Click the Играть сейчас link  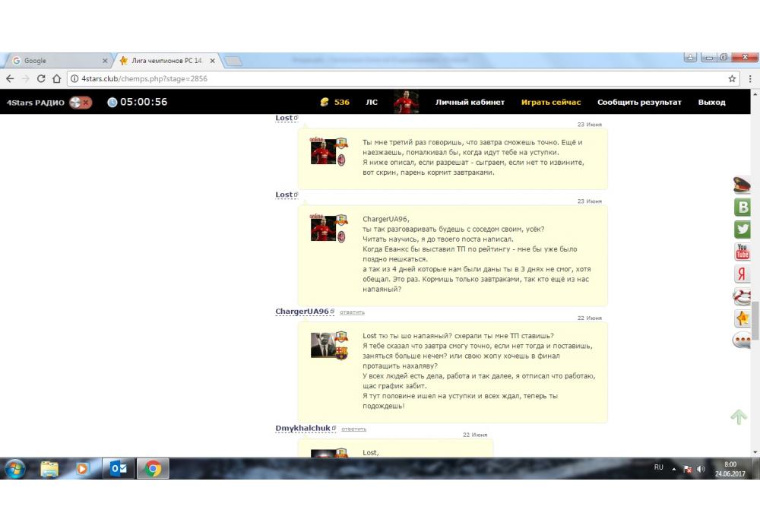click(x=550, y=103)
